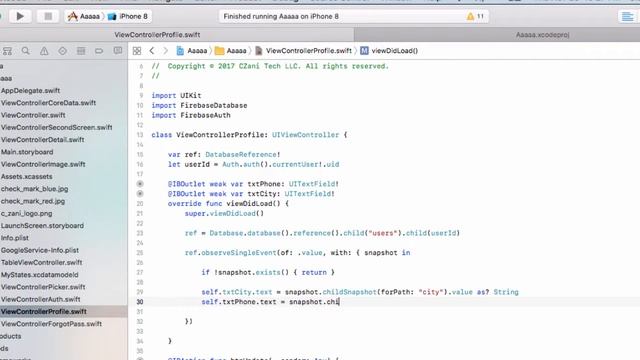
Task: Click DatabaseReference type in code
Action: click(x=241, y=155)
